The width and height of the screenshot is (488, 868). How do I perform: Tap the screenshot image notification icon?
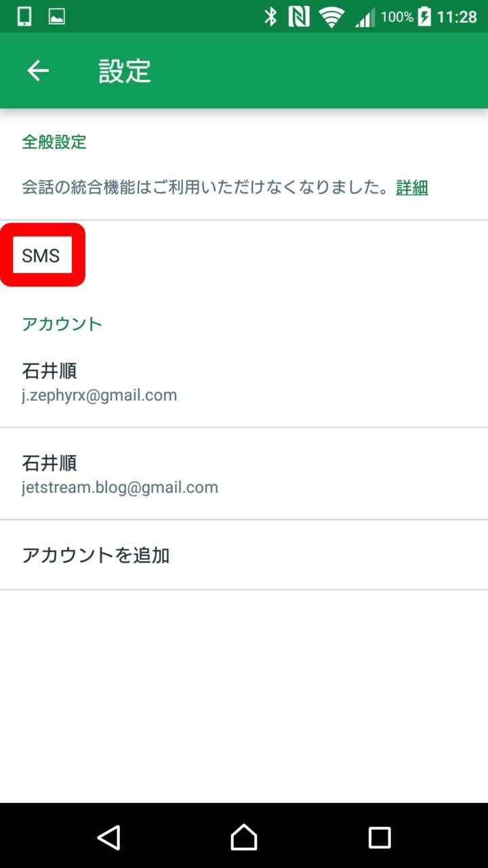pyautogui.click(x=57, y=17)
